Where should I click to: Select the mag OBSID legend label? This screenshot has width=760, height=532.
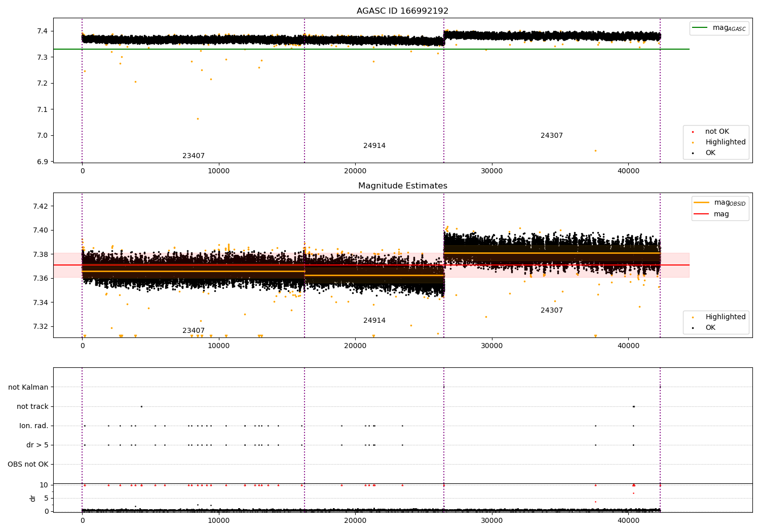(730, 203)
